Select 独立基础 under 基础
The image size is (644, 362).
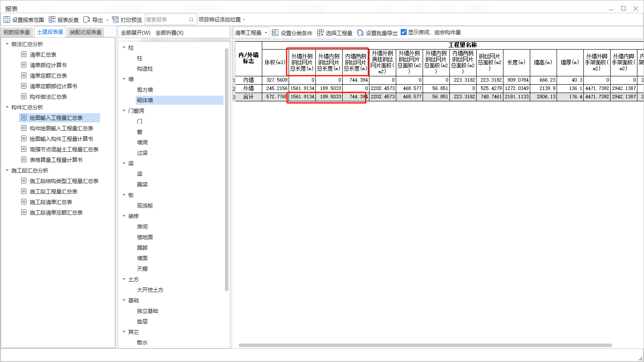click(148, 311)
